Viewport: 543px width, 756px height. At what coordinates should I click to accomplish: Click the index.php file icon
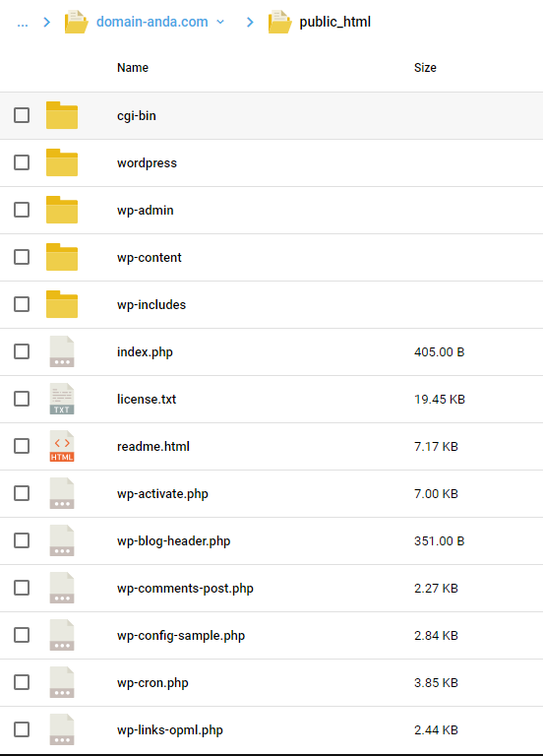pyautogui.click(x=62, y=351)
